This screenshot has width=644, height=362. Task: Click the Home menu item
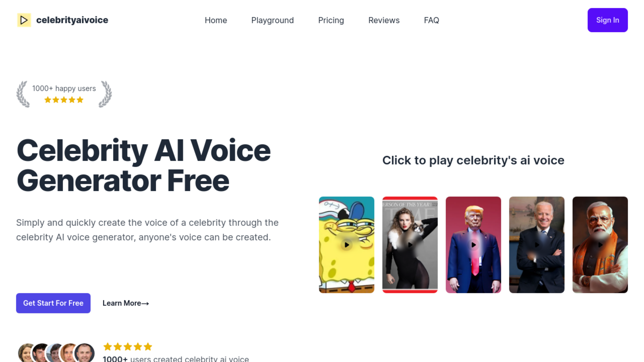(215, 20)
